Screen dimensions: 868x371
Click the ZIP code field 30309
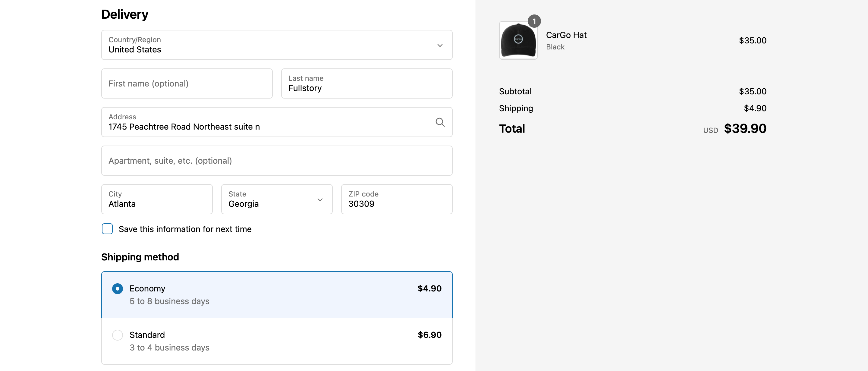point(396,199)
